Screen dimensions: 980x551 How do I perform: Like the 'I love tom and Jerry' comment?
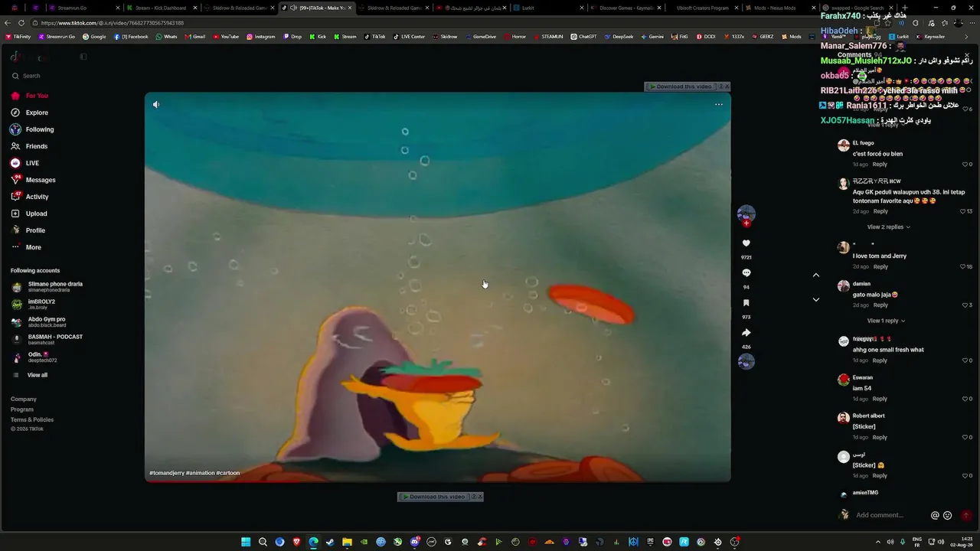[x=963, y=267]
